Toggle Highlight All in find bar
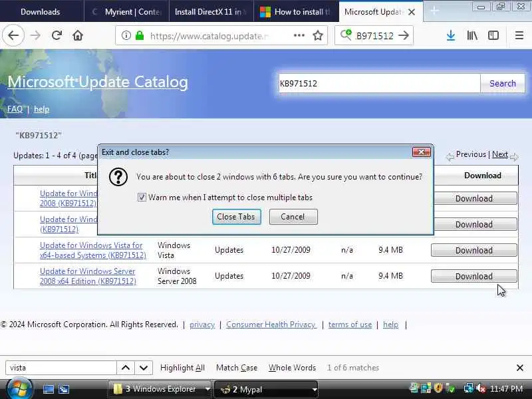This screenshot has width=532, height=399. pos(182,368)
